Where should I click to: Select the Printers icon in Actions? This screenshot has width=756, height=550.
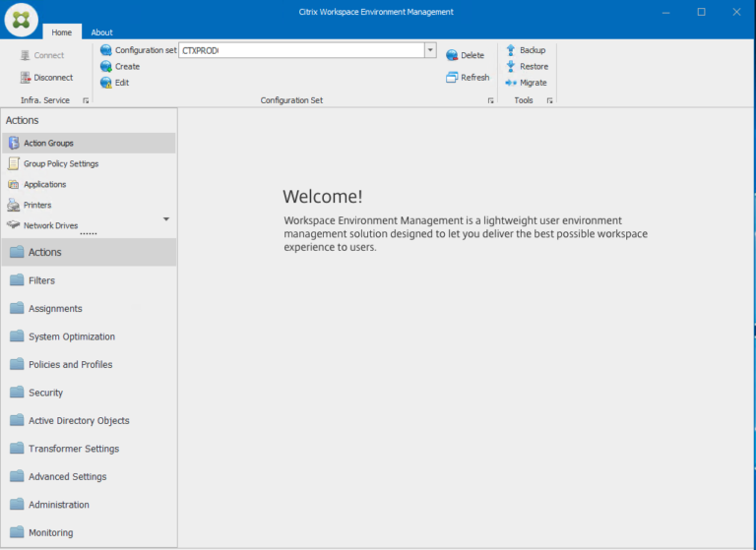pyautogui.click(x=14, y=205)
